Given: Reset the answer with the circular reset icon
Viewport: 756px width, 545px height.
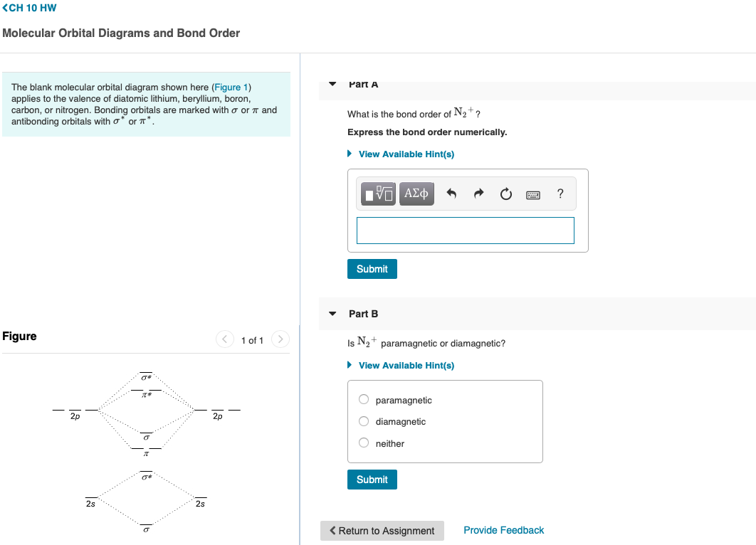Looking at the screenshot, I should point(505,193).
